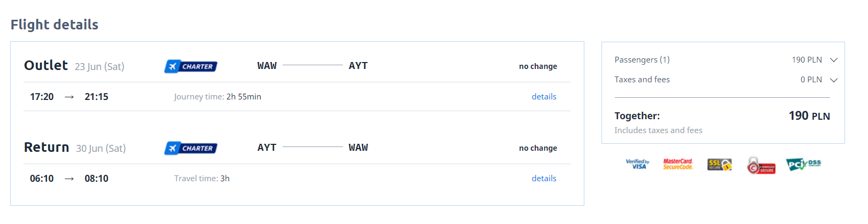This screenshot has width=868, height=224.
Task: Click the SSL Secure badge icon
Action: [x=720, y=165]
